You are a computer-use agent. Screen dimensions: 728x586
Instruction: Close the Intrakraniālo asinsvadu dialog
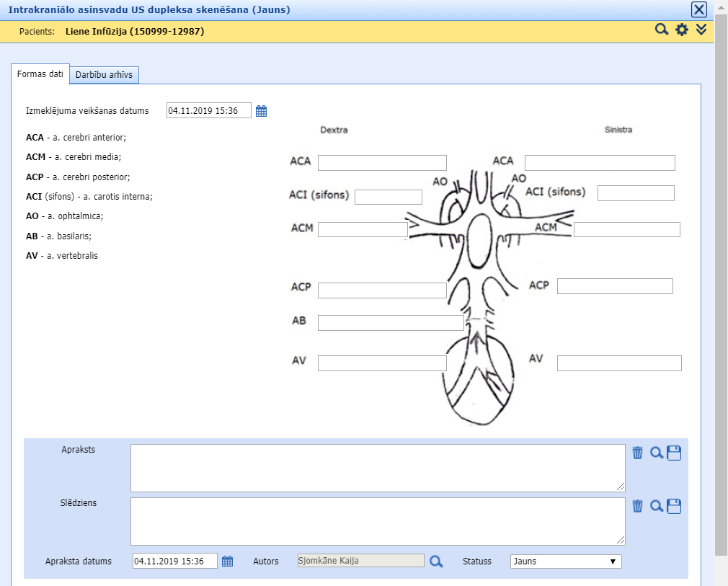point(698,9)
